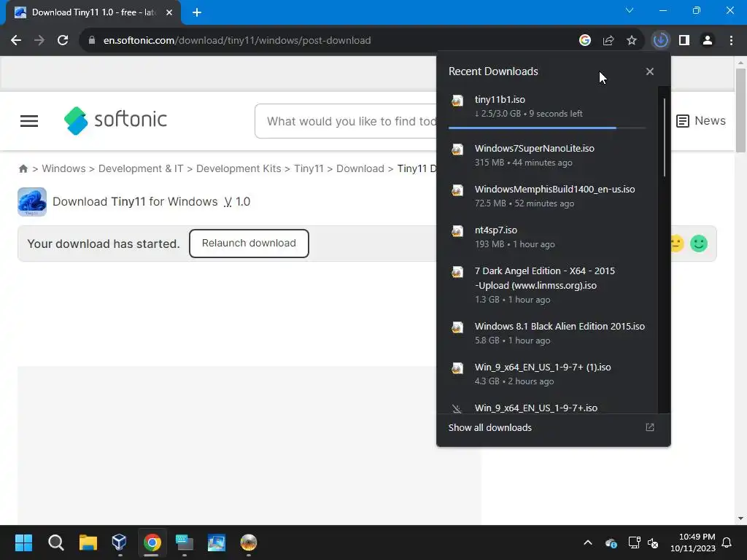The image size is (747, 560).
Task: Click file icon beside nt4sp7.iso
Action: 457,231
